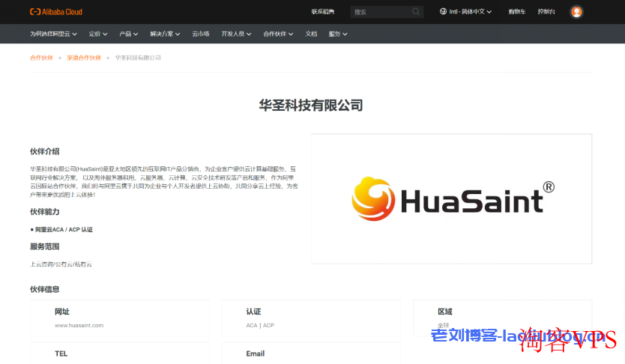625x364 pixels.
Task: Click the 华圣科技有限公司 page heading
Action: (x=311, y=106)
